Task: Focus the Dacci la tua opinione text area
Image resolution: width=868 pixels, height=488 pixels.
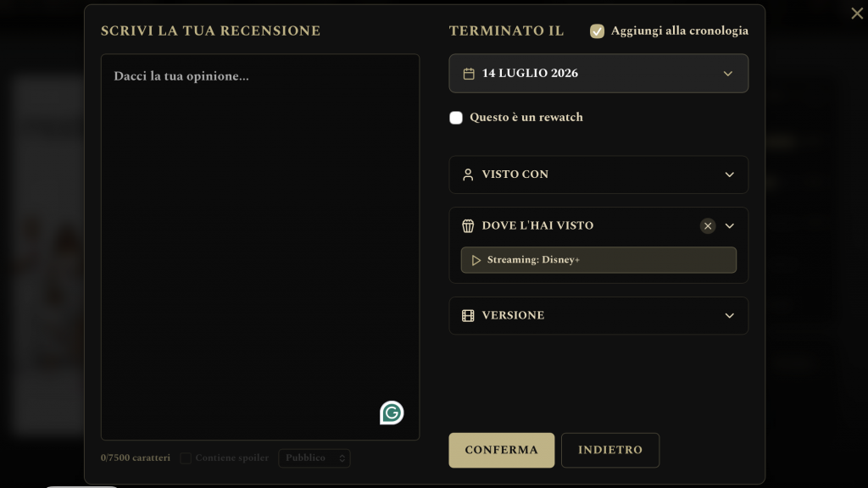Action: pos(260,247)
